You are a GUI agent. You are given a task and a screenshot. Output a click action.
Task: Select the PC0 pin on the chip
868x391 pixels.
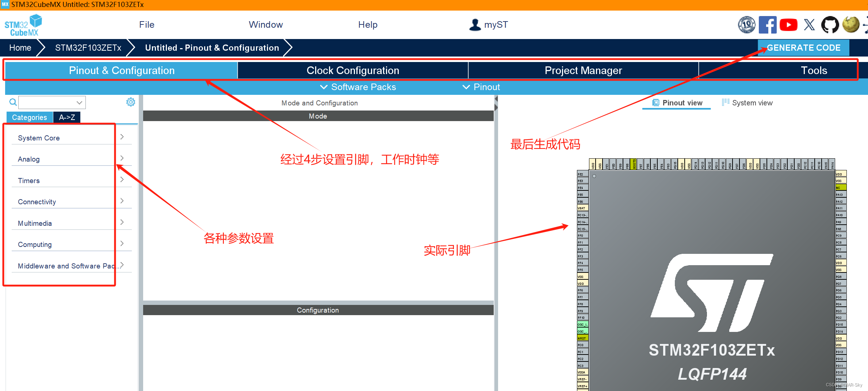pos(582,345)
